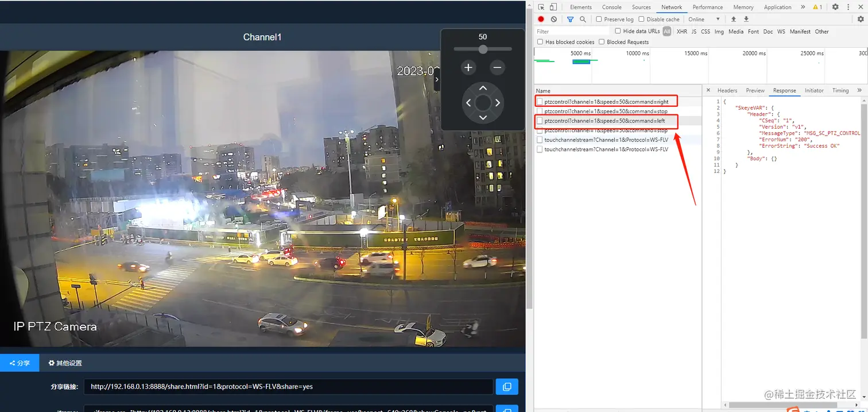Image resolution: width=868 pixels, height=412 pixels.
Task: Copy the share link using the copy icon
Action: (x=507, y=387)
